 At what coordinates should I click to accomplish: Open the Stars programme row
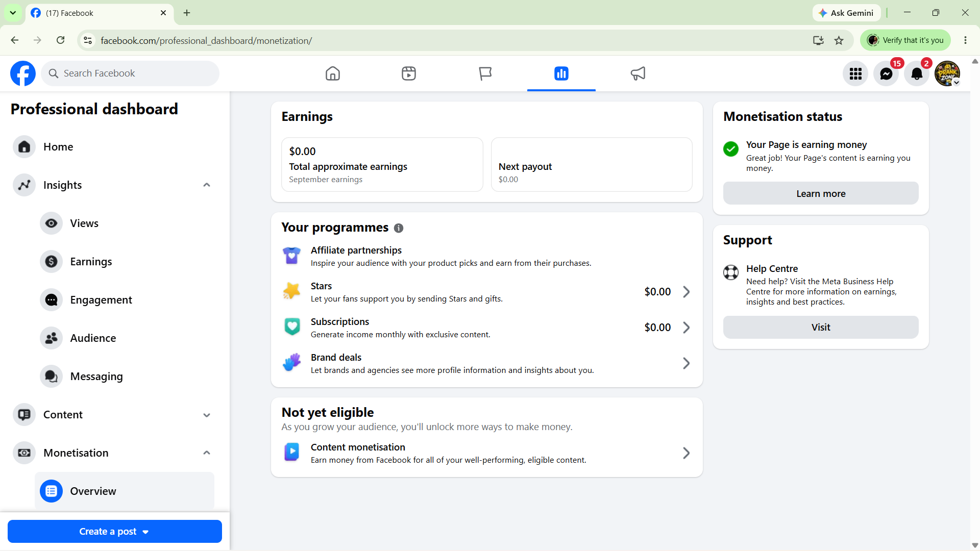click(x=487, y=292)
